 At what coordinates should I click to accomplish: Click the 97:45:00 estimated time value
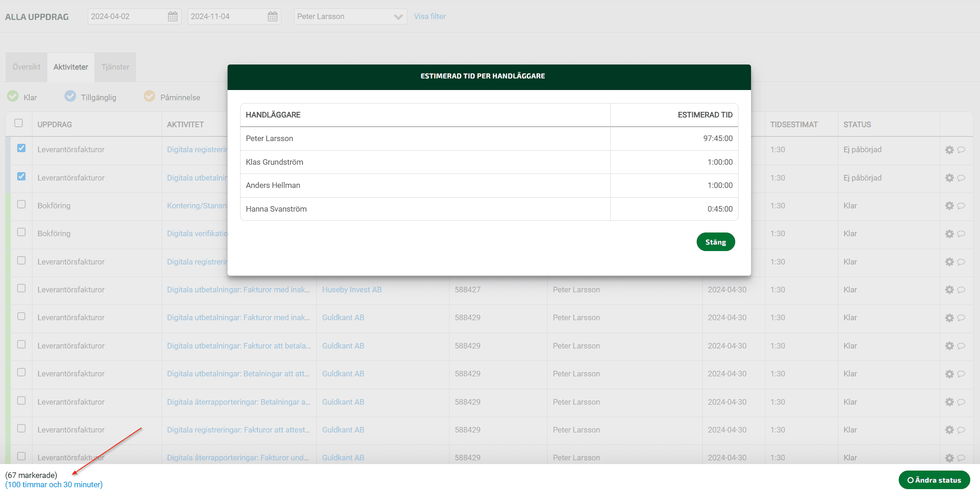pyautogui.click(x=718, y=139)
